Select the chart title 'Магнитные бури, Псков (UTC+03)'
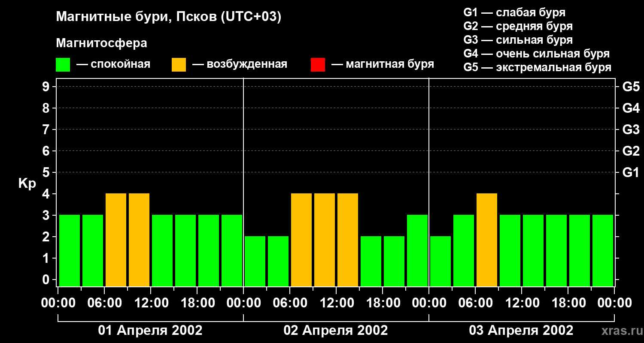This screenshot has height=343, width=644. (x=169, y=18)
